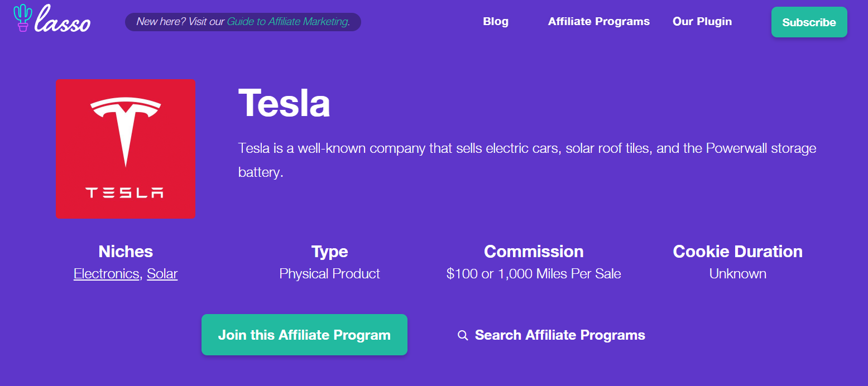Click the Search Affiliate Programs link
Screen dimensions: 868x386
(x=560, y=335)
